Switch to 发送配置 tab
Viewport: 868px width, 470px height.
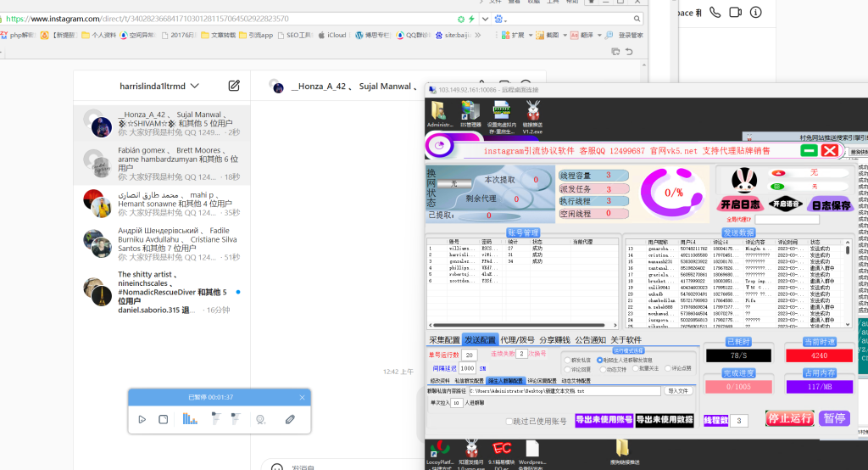click(480, 339)
